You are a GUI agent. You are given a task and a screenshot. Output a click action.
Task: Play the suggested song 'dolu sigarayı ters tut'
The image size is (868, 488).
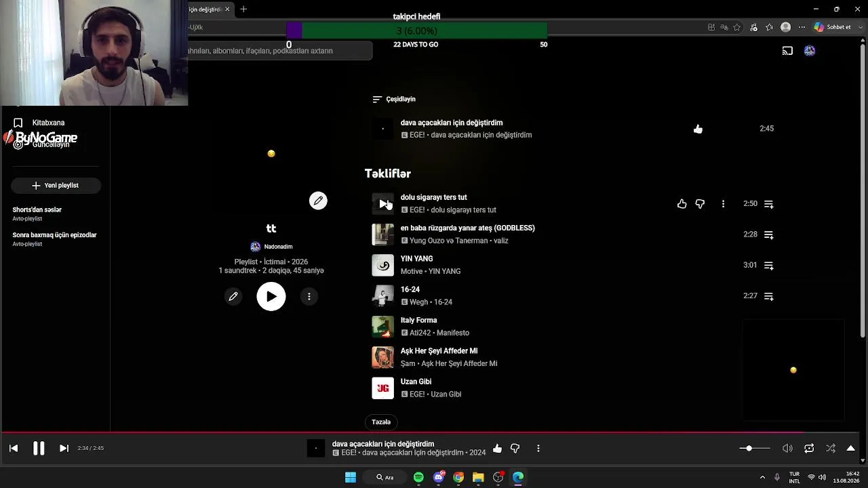pyautogui.click(x=382, y=203)
